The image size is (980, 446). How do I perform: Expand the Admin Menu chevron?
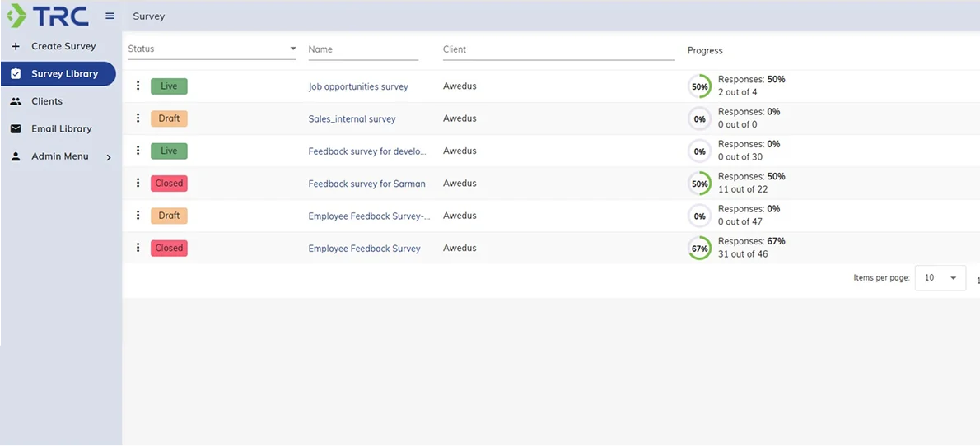[108, 157]
